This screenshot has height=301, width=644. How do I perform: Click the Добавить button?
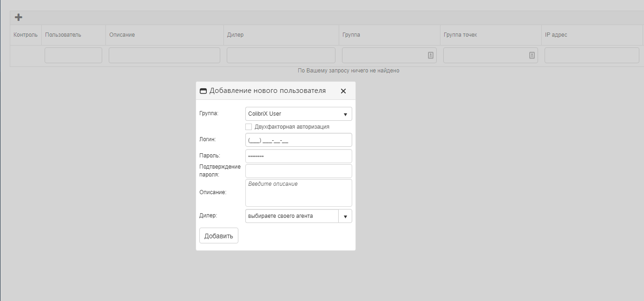[x=219, y=236]
